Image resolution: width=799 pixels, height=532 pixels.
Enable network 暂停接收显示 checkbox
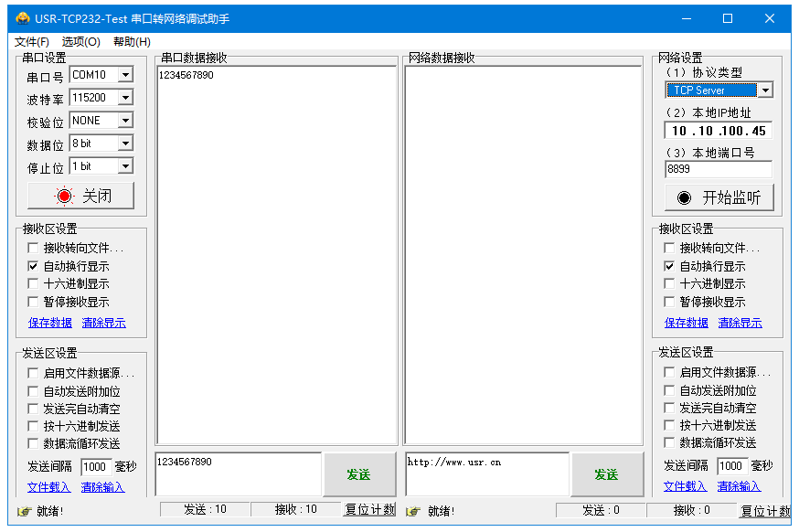(670, 302)
